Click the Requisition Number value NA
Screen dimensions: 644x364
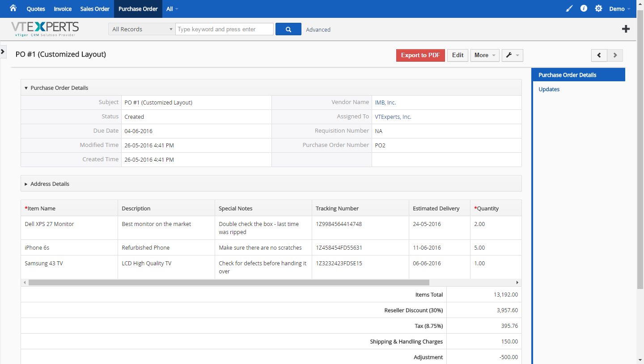coord(379,131)
